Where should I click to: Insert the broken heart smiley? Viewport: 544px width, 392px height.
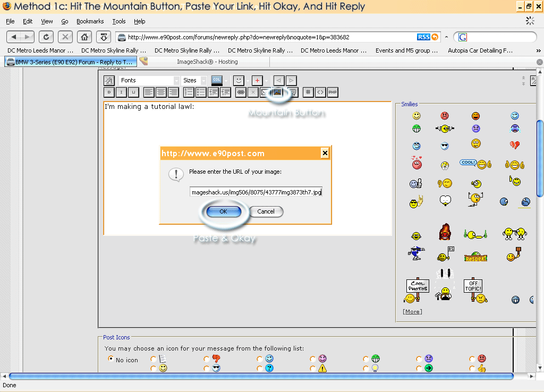pos(514,144)
